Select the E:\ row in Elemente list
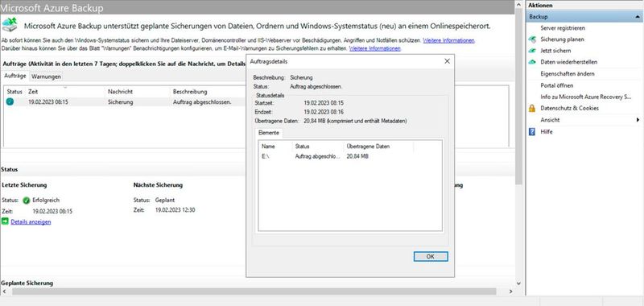The height and width of the screenshot is (306, 644). point(350,156)
